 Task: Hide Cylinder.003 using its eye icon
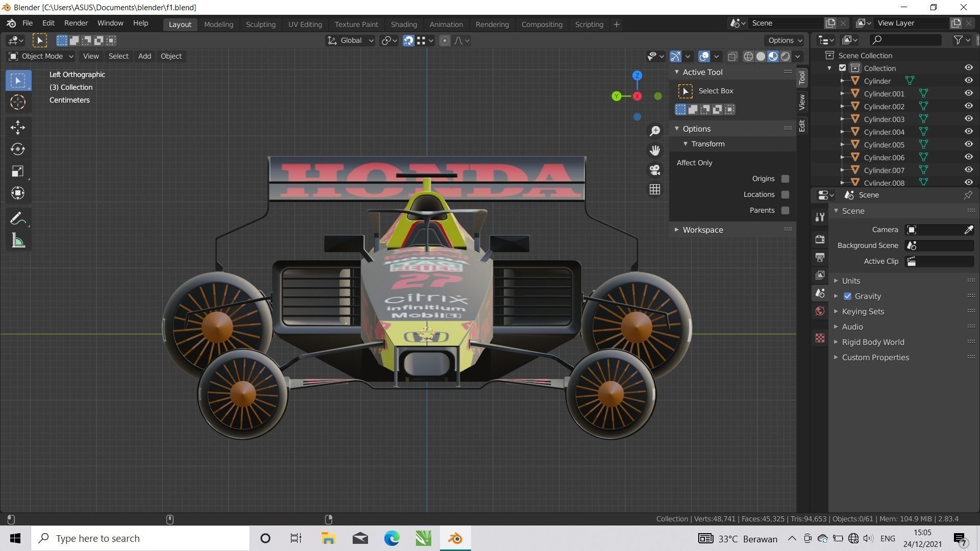pyautogui.click(x=968, y=119)
